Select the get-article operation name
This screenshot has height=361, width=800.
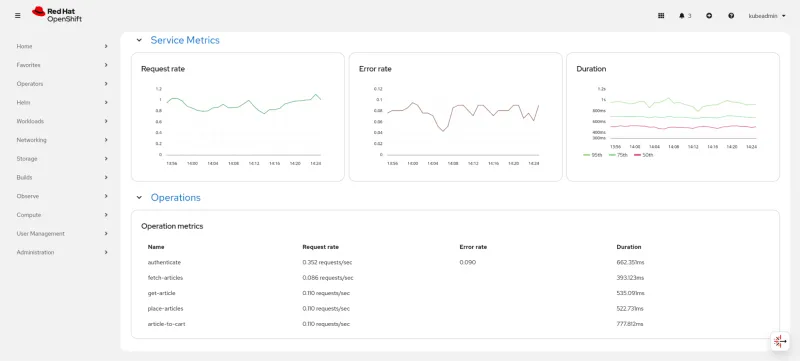[161, 293]
